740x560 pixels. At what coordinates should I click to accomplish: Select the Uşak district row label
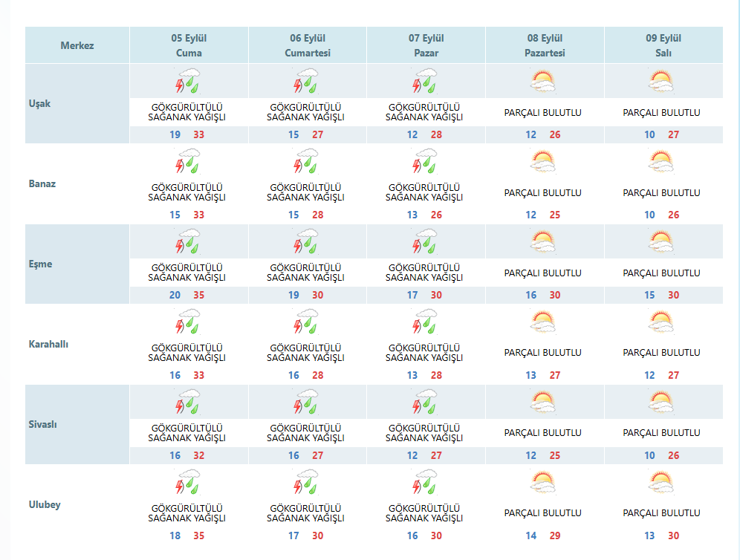39,103
